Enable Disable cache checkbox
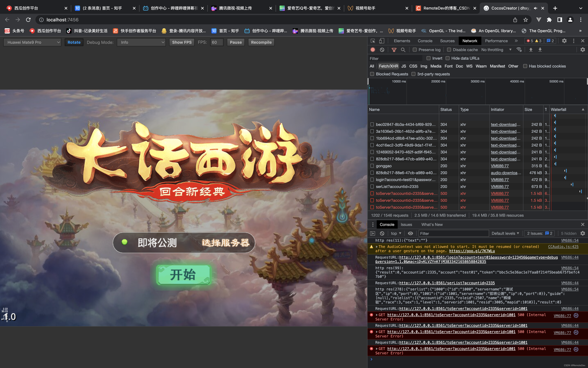 click(x=449, y=50)
